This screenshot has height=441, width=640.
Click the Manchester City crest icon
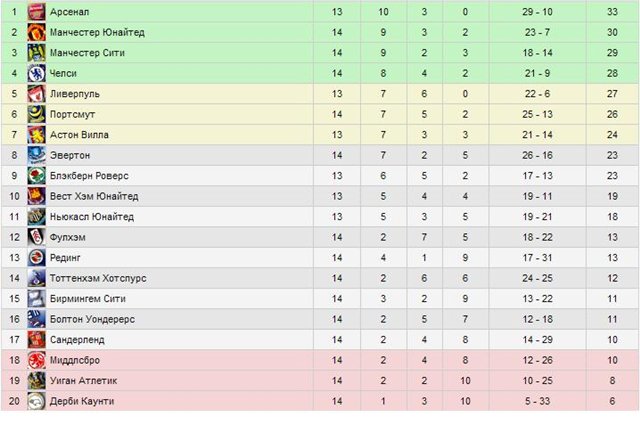pyautogui.click(x=36, y=53)
